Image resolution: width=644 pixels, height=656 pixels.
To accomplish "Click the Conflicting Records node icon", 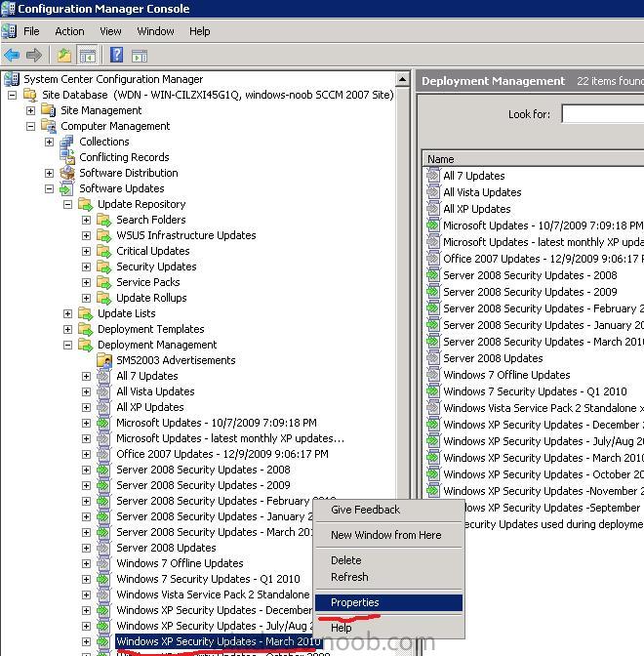I will point(67,157).
